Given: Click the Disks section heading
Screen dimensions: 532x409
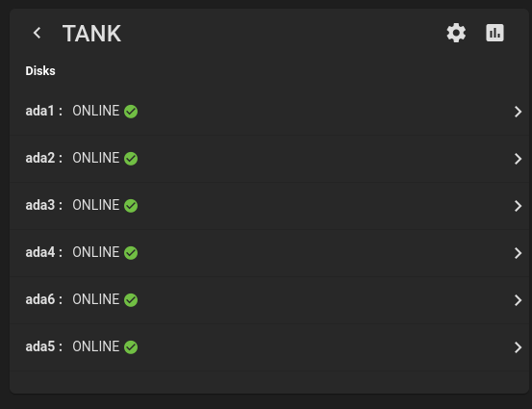Looking at the screenshot, I should pos(40,71).
